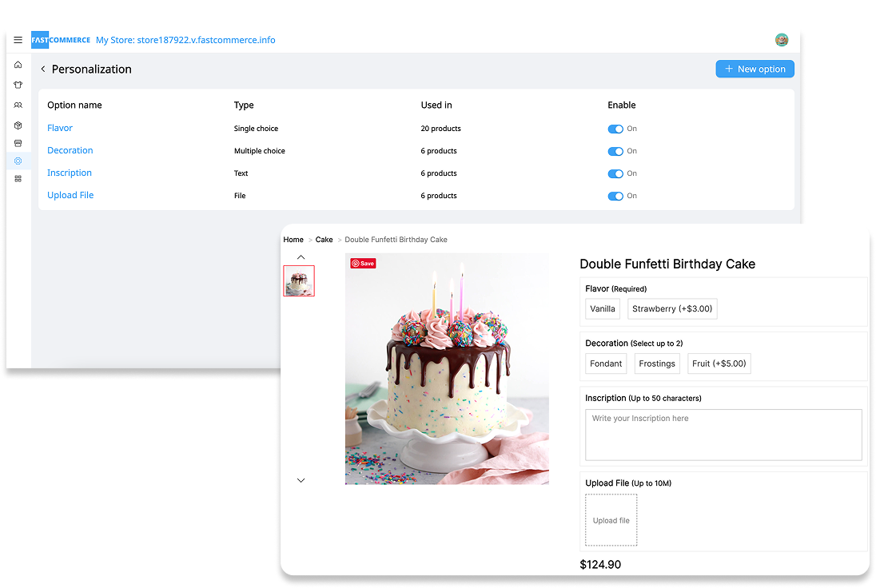Open the Storefront sidebar icon
The width and height of the screenshot is (876, 588).
point(18,143)
